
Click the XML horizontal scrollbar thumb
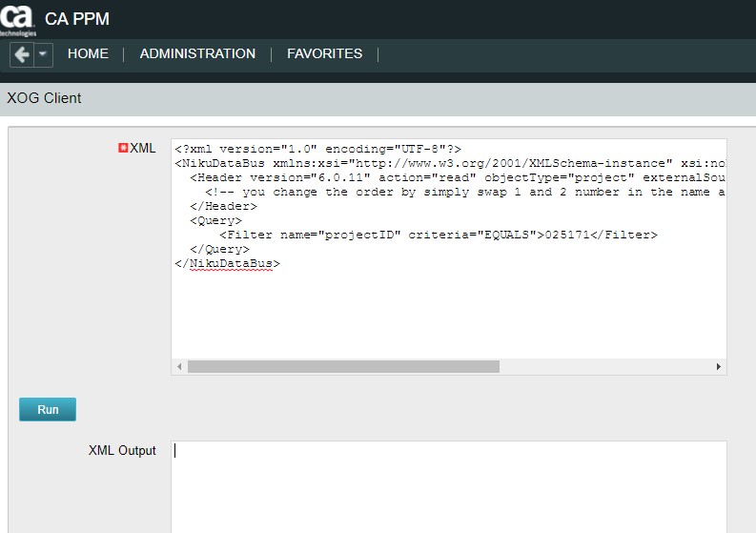tap(343, 366)
